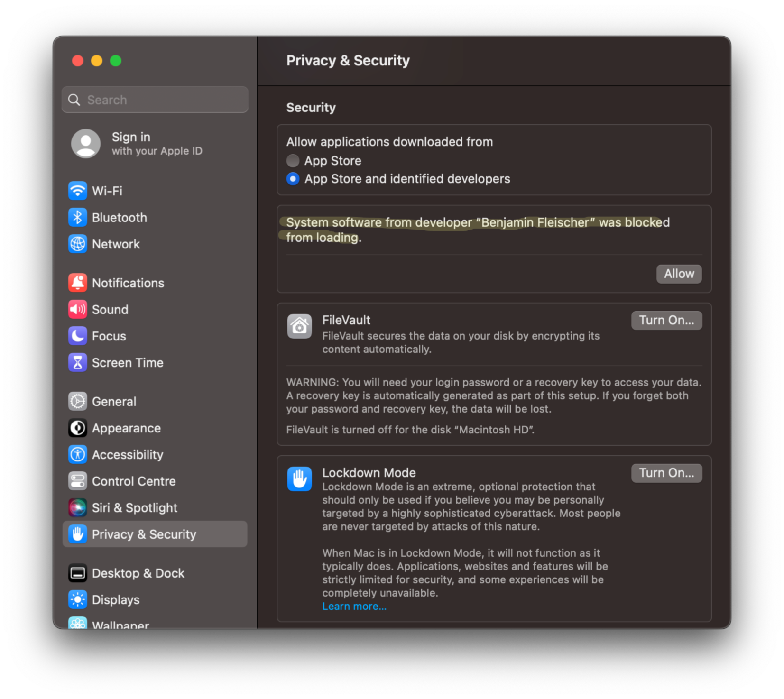This screenshot has width=784, height=699.
Task: Click the FileVault house-lock icon
Action: coord(299,326)
